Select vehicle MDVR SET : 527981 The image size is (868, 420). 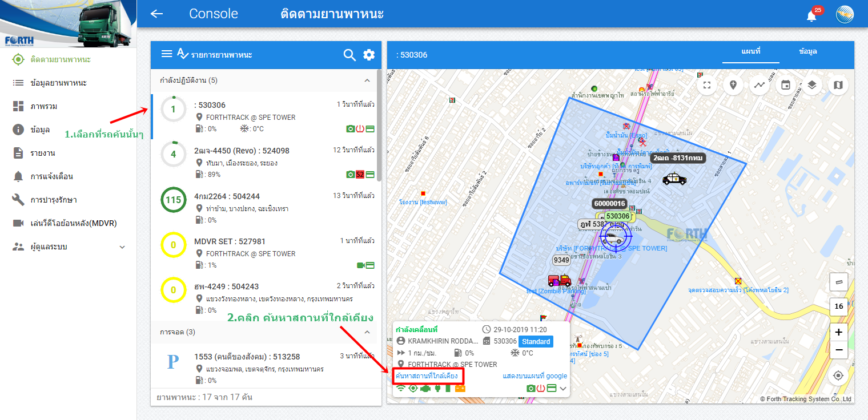click(x=265, y=253)
